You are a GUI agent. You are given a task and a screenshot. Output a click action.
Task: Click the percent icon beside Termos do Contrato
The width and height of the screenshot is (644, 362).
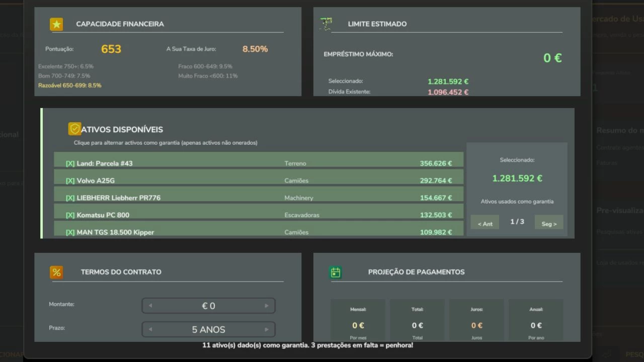(x=56, y=272)
